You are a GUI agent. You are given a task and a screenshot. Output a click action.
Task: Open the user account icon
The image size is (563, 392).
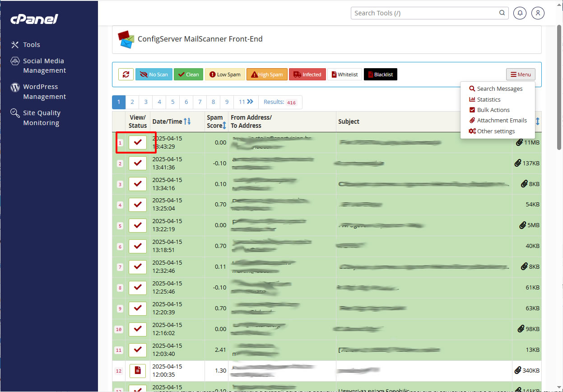point(538,13)
